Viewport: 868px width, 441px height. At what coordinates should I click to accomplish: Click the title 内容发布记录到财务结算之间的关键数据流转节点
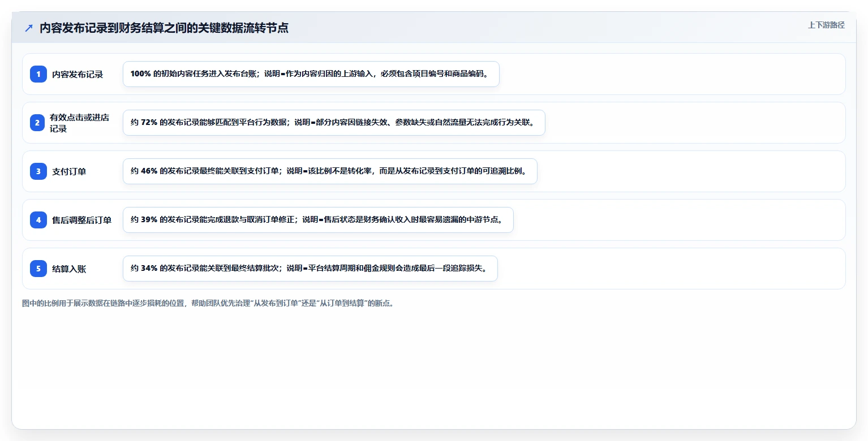click(x=164, y=28)
